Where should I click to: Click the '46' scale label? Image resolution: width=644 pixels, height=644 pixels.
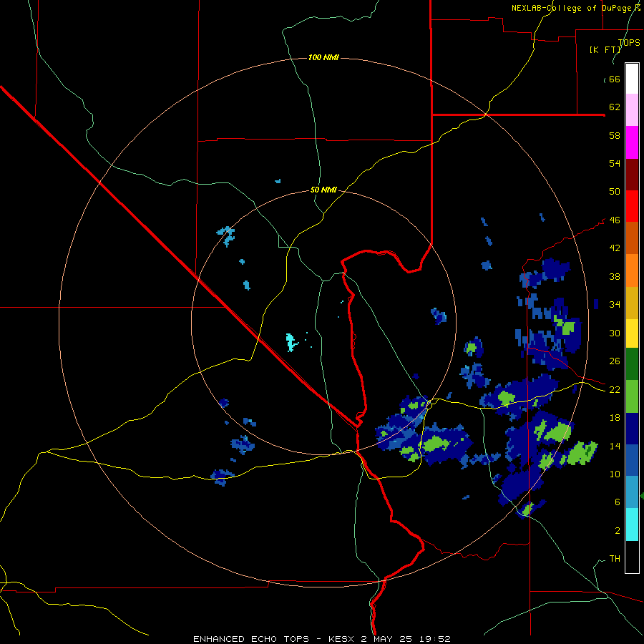(615, 220)
